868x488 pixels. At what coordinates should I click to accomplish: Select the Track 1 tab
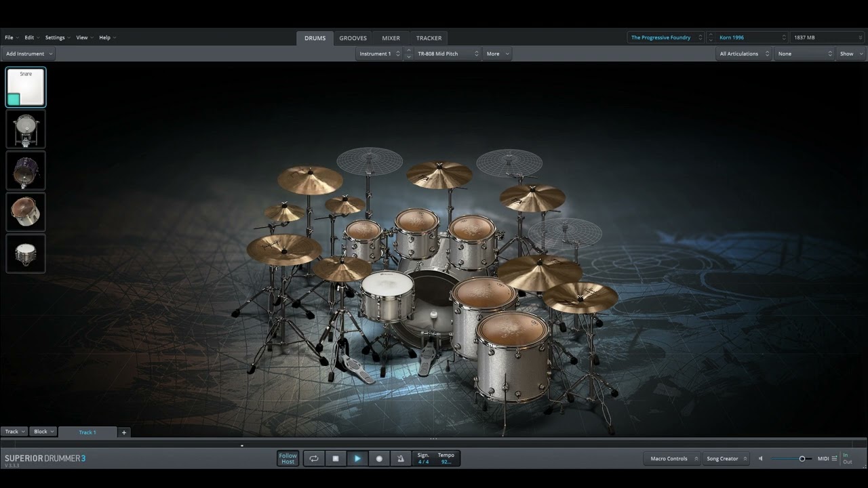click(87, 432)
